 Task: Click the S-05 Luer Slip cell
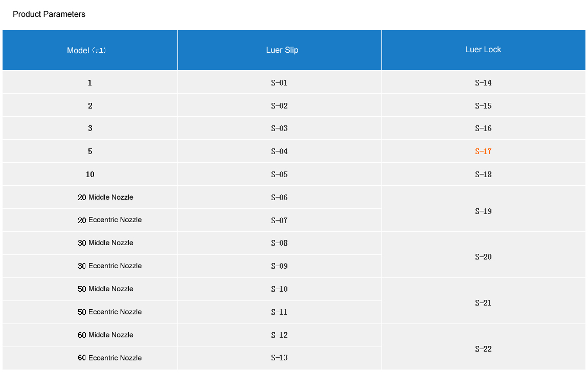279,175
